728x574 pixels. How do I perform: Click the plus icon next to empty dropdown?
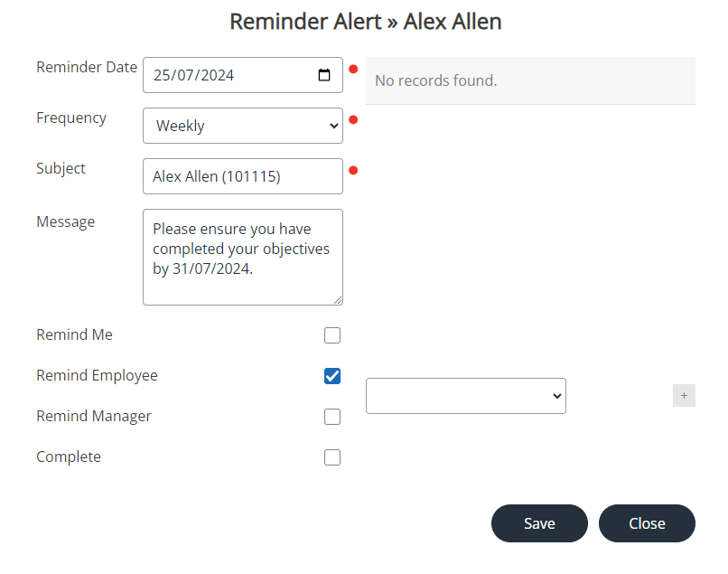pos(684,396)
